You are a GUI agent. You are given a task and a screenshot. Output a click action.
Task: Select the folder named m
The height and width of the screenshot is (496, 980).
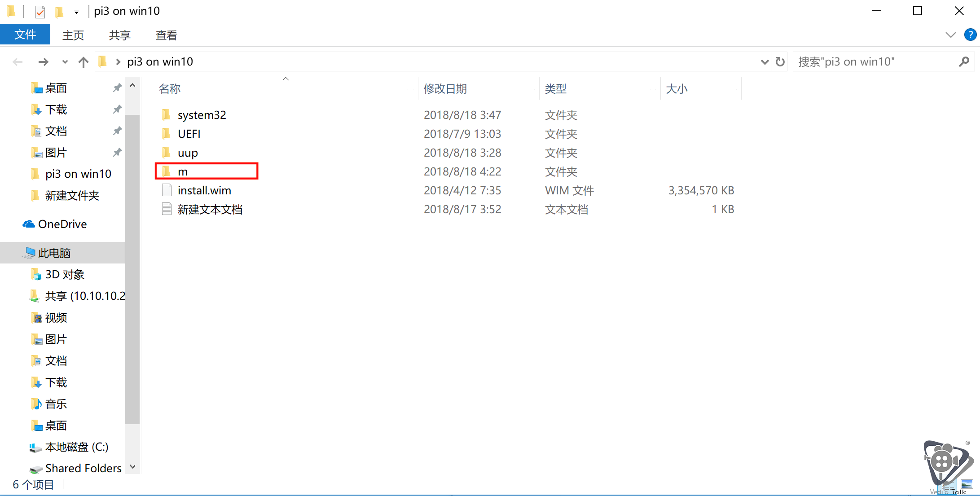(x=183, y=171)
